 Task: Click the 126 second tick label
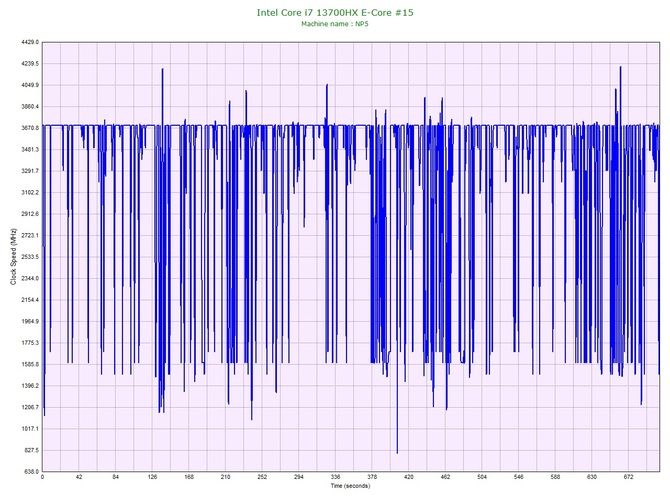pyautogui.click(x=152, y=478)
